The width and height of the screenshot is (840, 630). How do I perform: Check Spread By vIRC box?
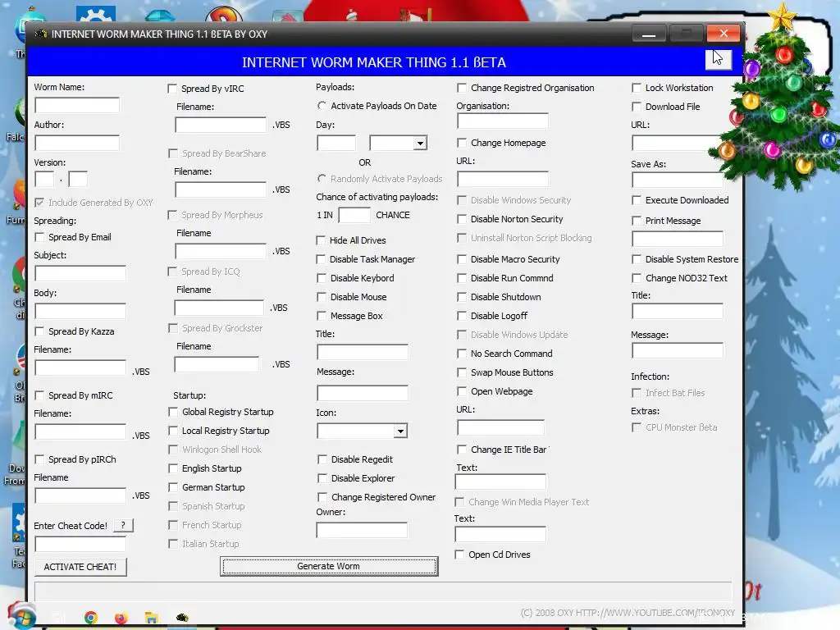(172, 89)
